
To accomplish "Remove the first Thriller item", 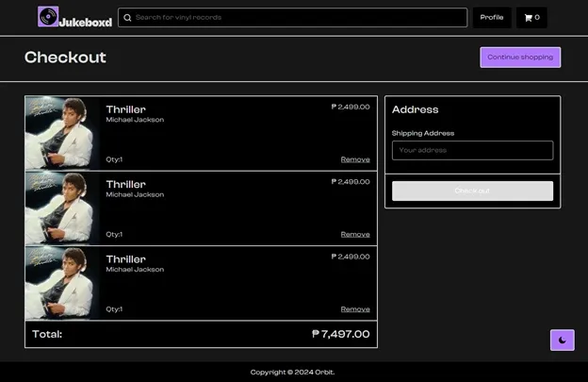I will pos(355,159).
